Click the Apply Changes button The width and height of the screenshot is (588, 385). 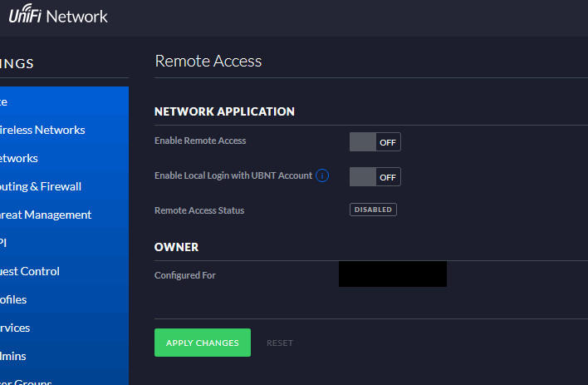tap(203, 343)
